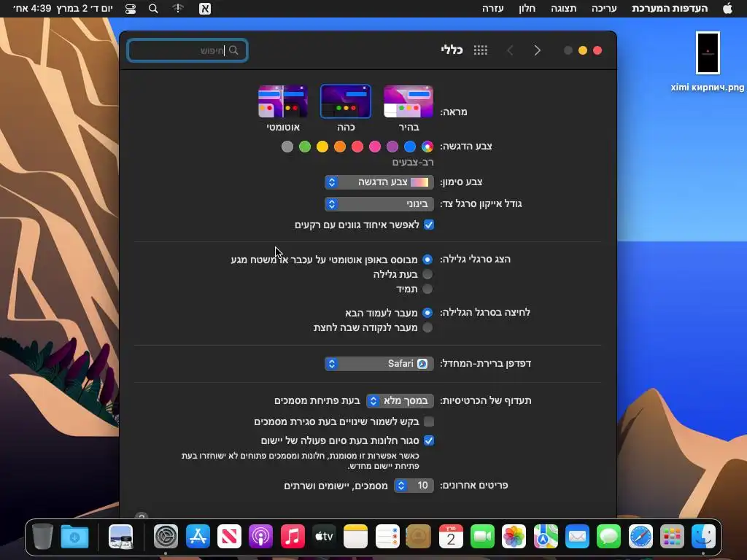Launch Apple TV from the Dock

[324, 537]
